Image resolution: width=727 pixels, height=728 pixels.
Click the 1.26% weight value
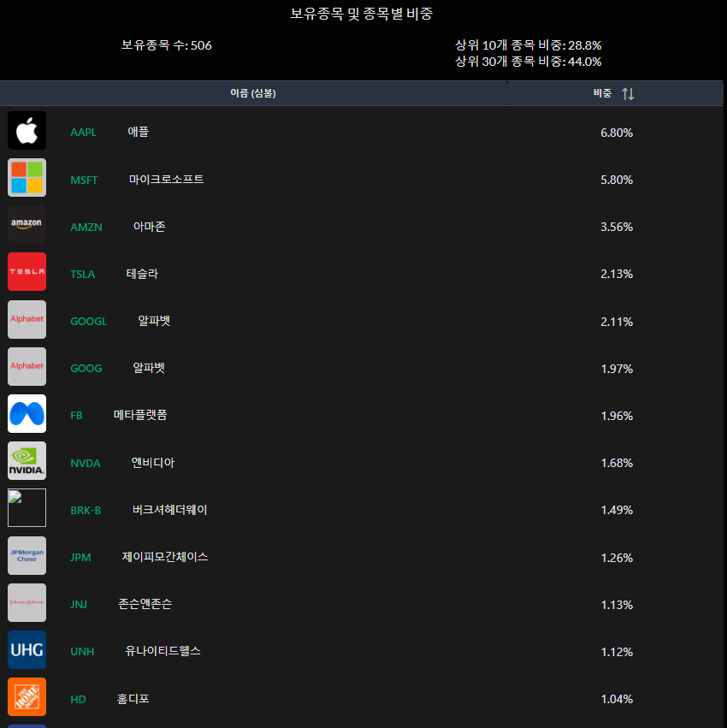[617, 558]
